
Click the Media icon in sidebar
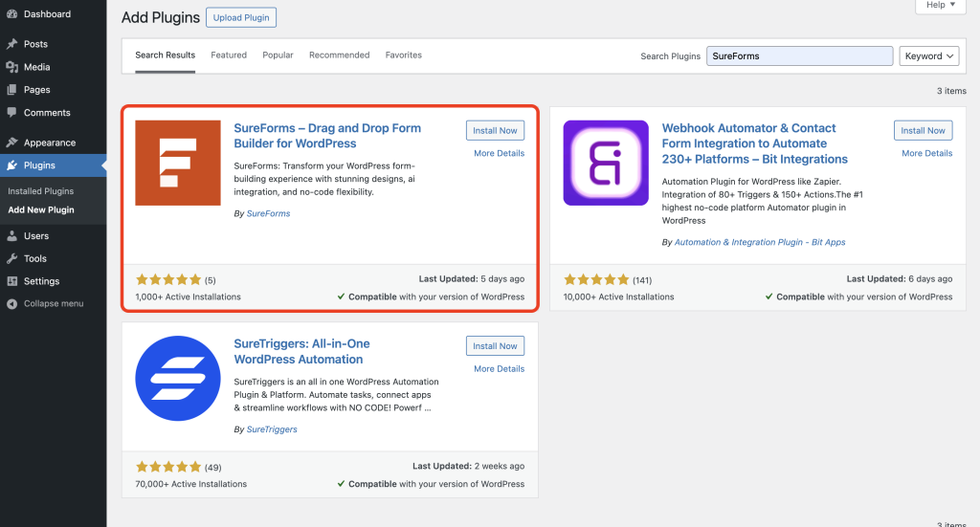click(x=11, y=67)
